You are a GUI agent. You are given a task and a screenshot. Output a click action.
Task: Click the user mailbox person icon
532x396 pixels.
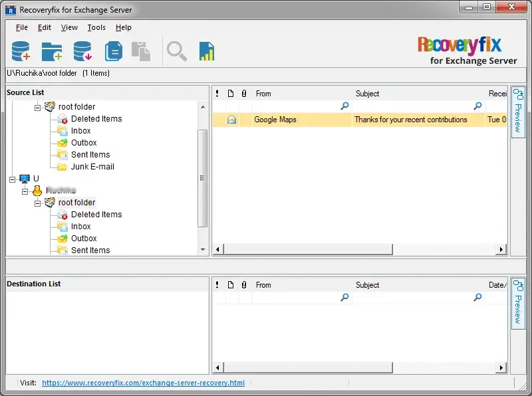pyautogui.click(x=37, y=191)
